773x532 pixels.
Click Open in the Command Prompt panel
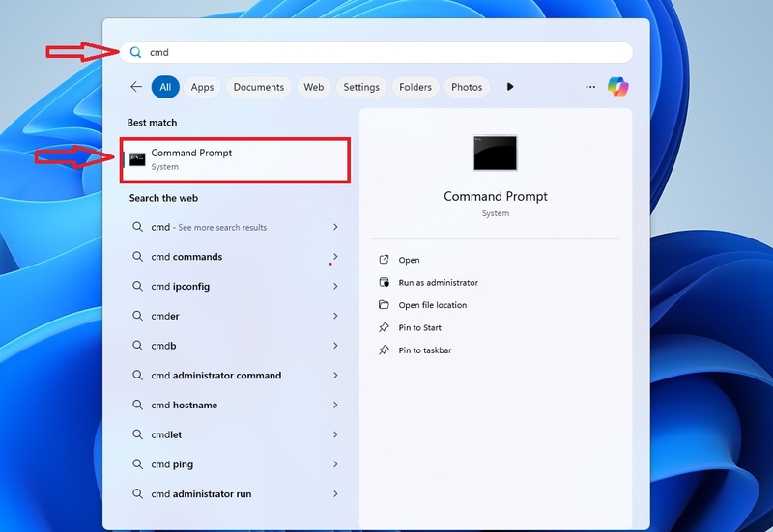click(x=409, y=260)
